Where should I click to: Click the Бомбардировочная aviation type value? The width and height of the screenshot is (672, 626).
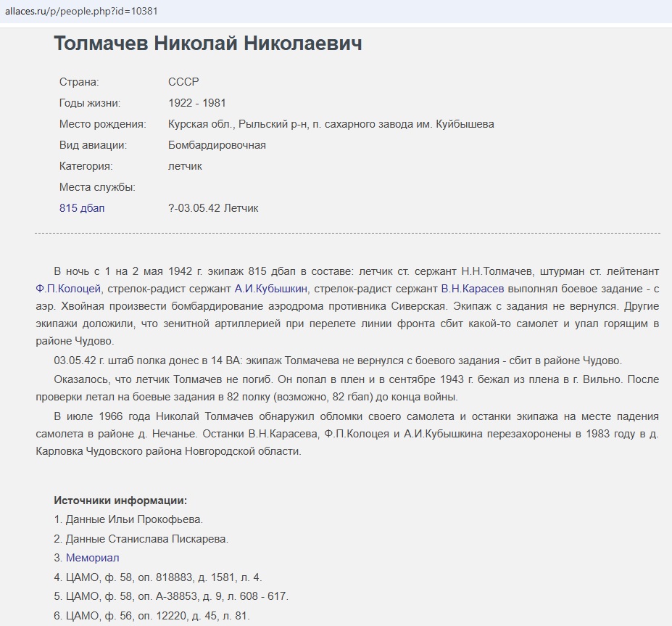pos(217,145)
